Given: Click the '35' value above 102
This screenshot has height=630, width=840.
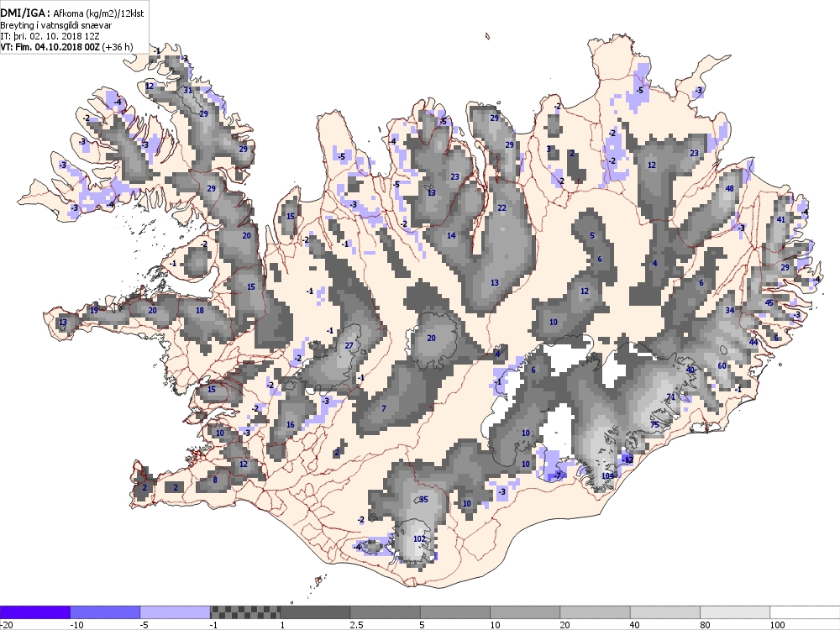Looking at the screenshot, I should [x=423, y=499].
